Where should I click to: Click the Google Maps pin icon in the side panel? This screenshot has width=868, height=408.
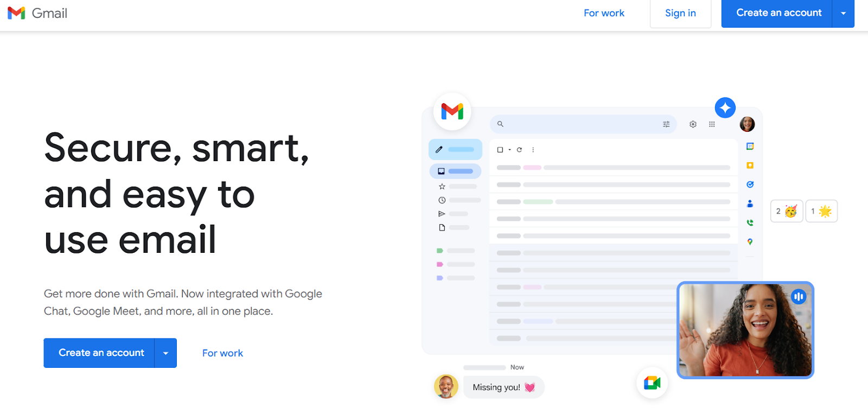750,242
